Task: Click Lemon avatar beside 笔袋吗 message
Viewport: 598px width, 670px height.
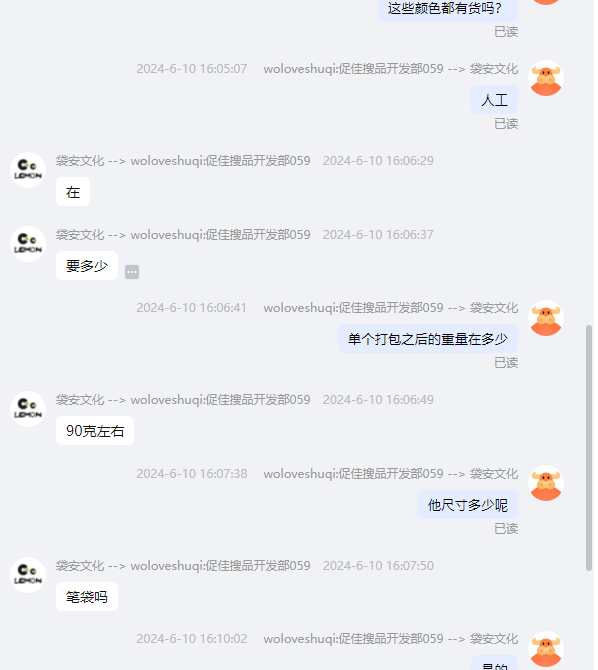Action: coord(28,574)
